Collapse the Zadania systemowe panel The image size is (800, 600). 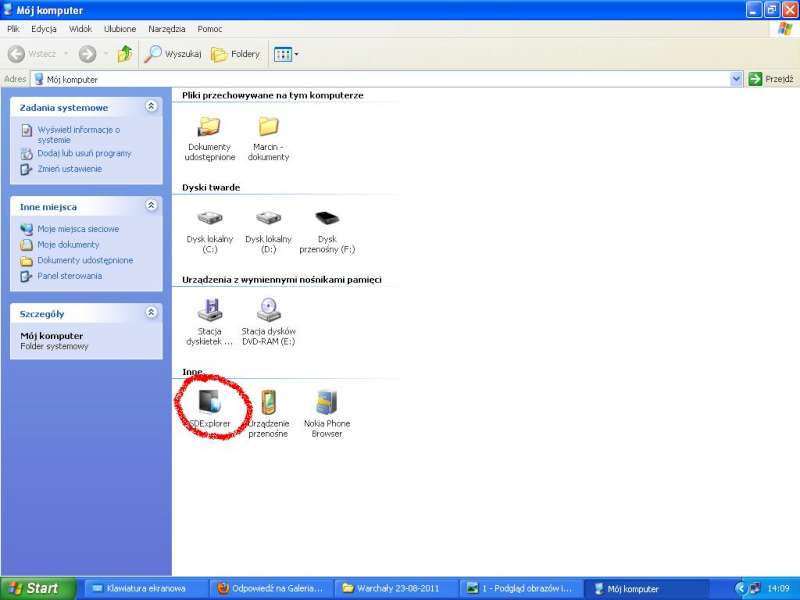click(x=151, y=106)
